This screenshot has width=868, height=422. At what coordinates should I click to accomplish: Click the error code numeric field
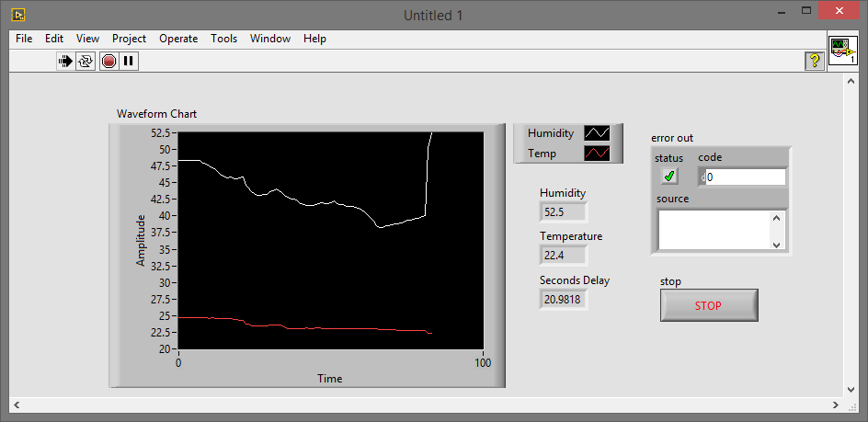pos(745,177)
